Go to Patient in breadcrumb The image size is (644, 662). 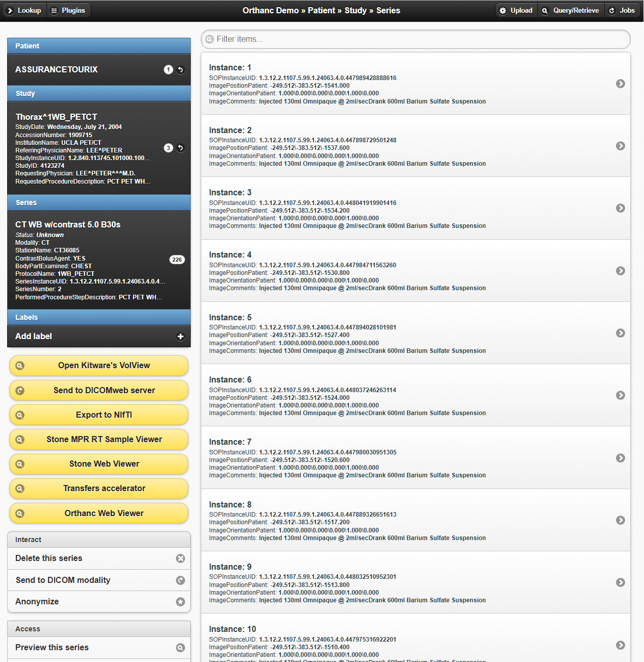(321, 10)
